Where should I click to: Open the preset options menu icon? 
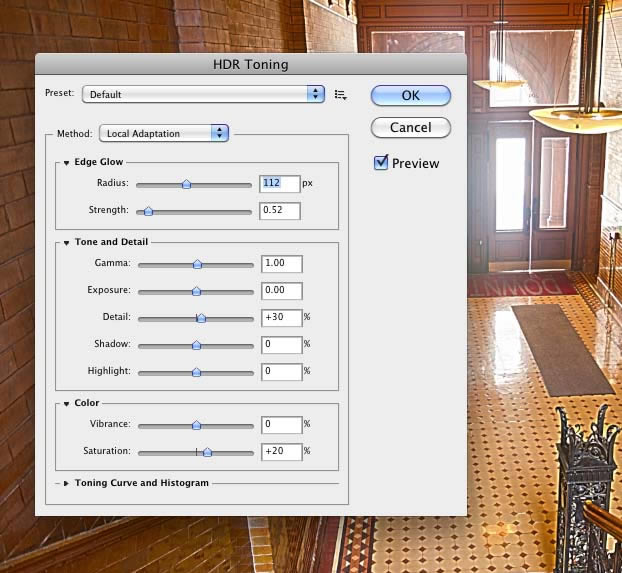click(340, 95)
